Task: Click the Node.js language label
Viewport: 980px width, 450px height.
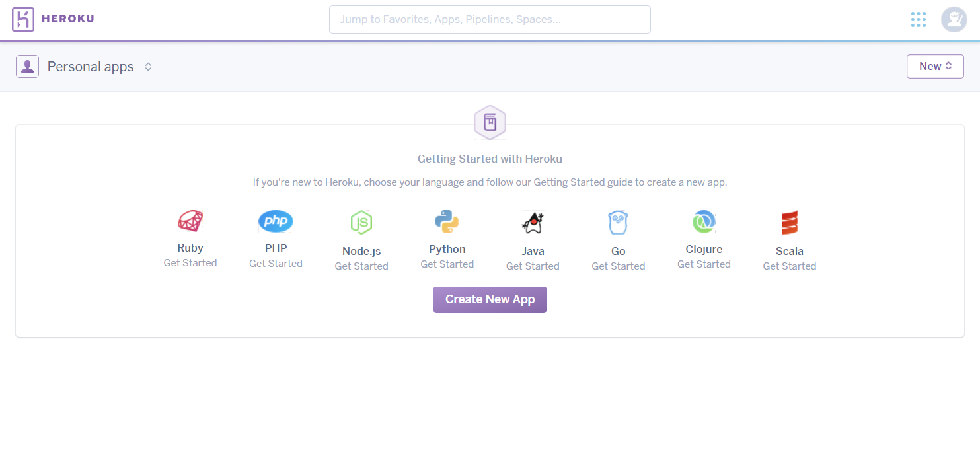Action: 361,252
